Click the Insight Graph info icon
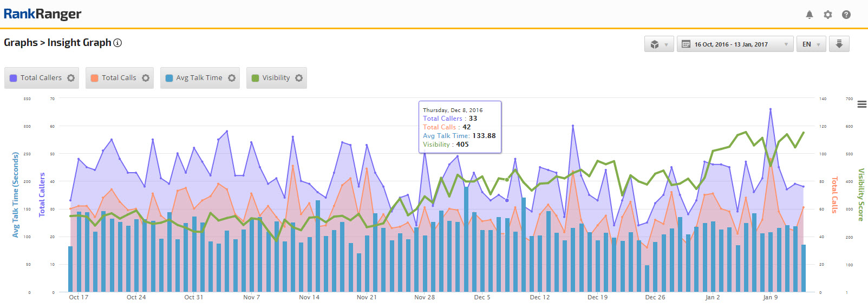 (118, 43)
